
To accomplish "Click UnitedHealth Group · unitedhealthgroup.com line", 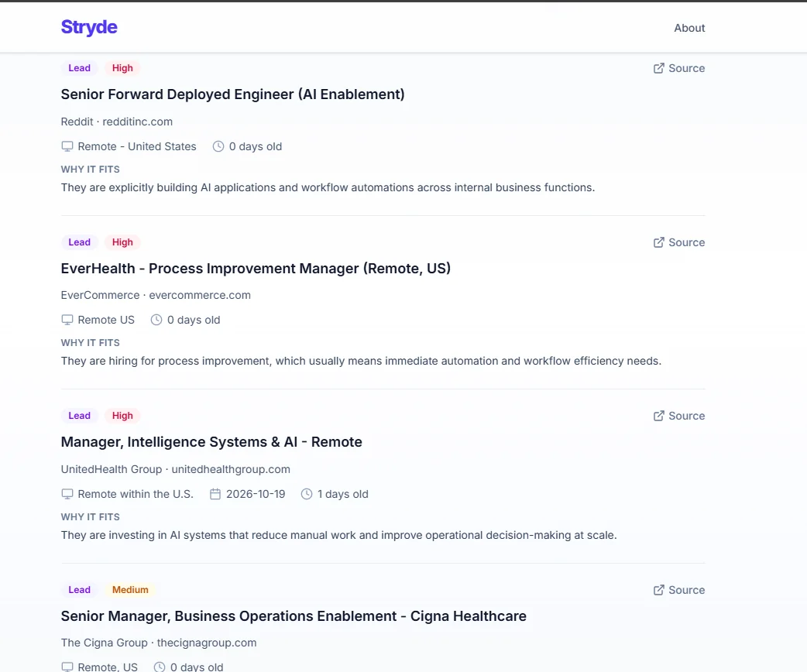I will 176,469.
